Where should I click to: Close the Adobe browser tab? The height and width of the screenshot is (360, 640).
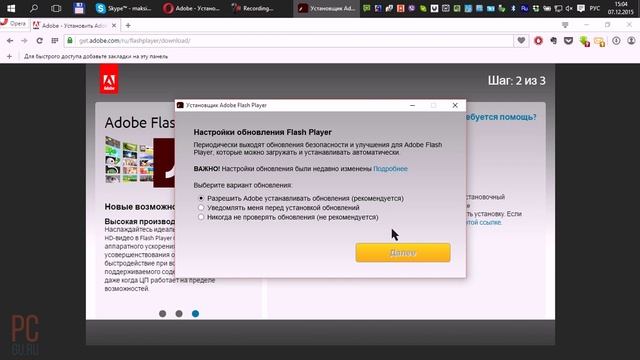(114, 25)
